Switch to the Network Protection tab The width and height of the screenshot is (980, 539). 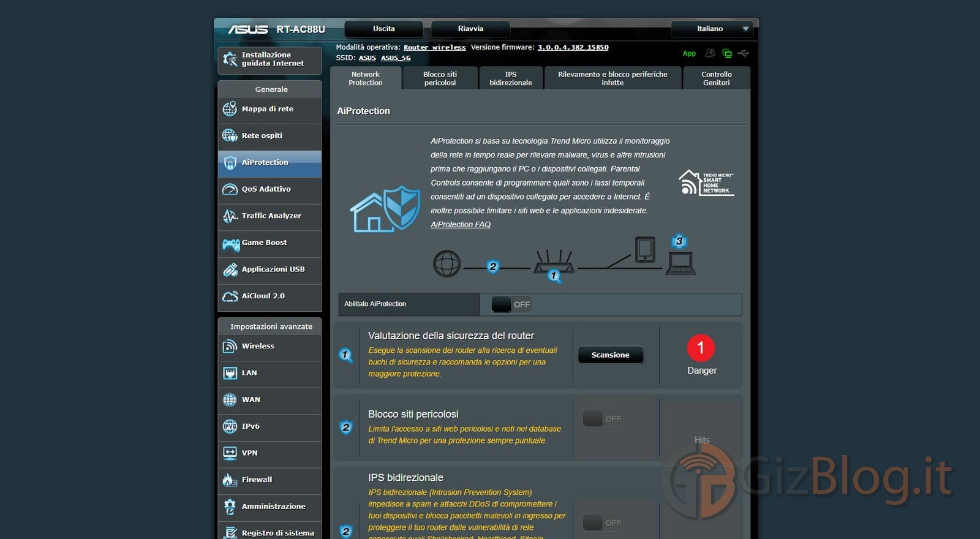click(366, 78)
